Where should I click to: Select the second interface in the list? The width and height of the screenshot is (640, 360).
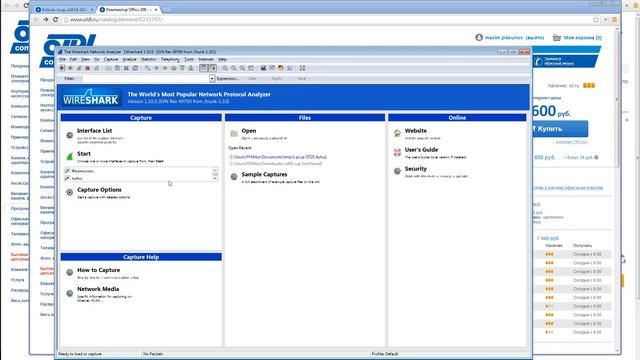point(139,178)
